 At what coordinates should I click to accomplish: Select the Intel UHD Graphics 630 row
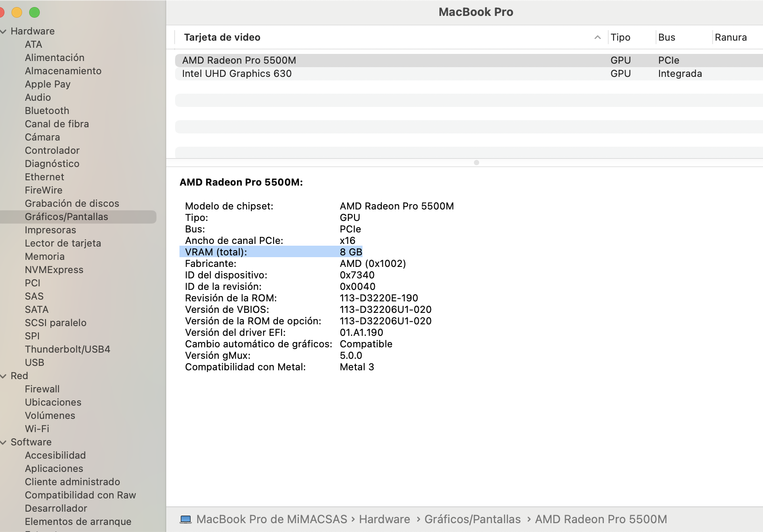pyautogui.click(x=469, y=74)
